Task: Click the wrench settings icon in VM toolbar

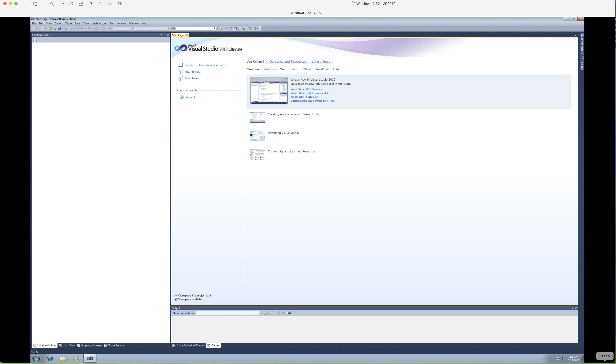Action: 52,4
